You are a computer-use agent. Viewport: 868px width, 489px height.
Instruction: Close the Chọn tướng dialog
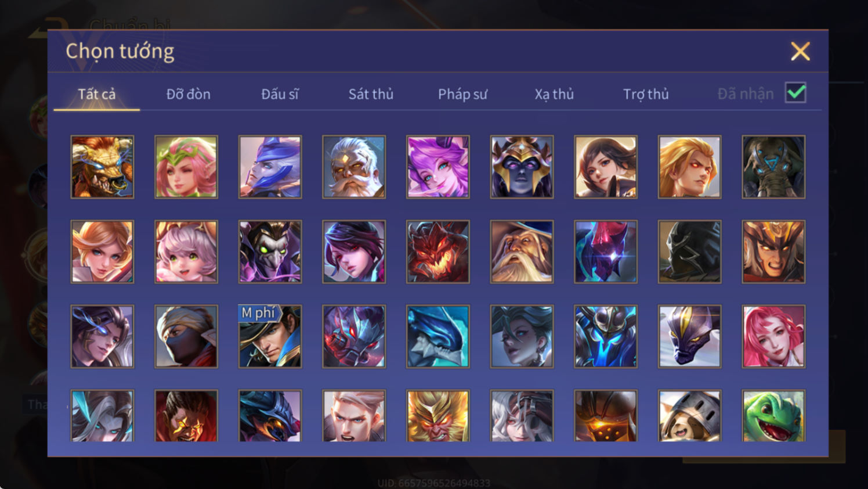[x=800, y=52]
